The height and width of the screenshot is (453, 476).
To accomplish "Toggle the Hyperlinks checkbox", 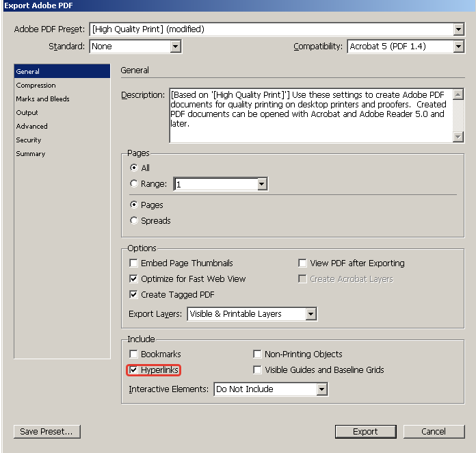I will pos(133,370).
